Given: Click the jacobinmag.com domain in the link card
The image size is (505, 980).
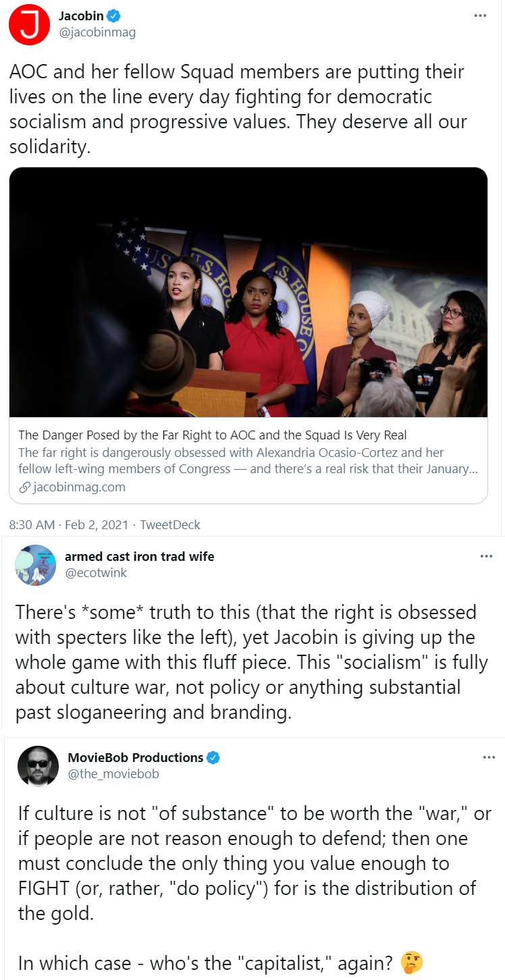Looking at the screenshot, I should tap(79, 487).
